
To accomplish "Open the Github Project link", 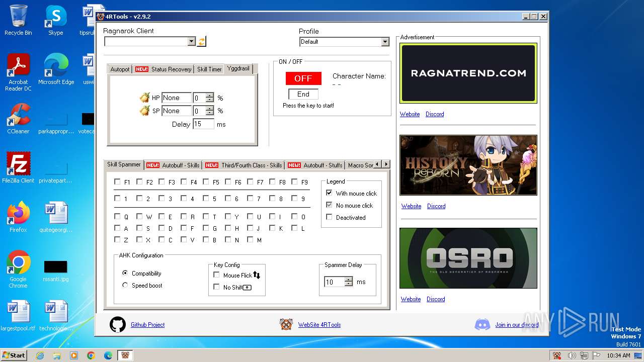I will 147,325.
